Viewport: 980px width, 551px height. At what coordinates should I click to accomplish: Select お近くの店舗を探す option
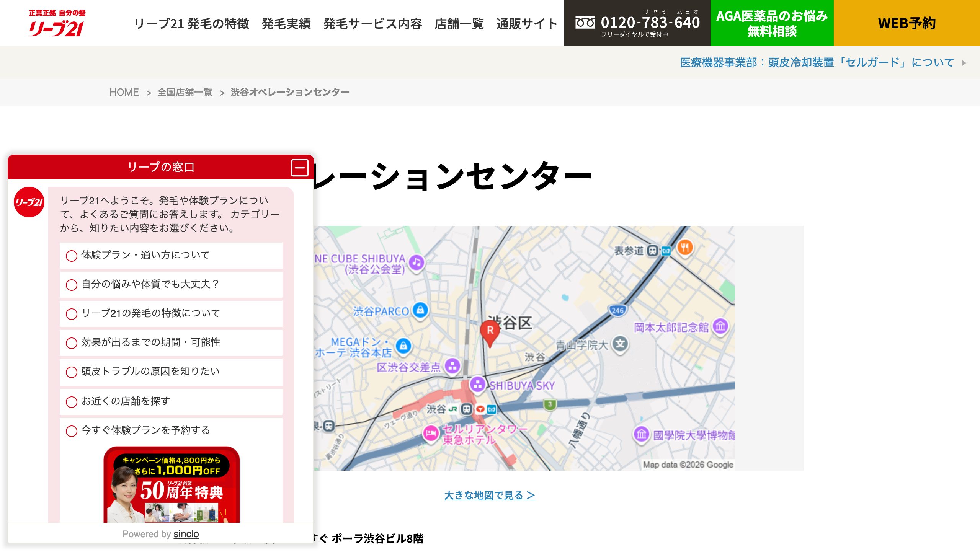[171, 401]
